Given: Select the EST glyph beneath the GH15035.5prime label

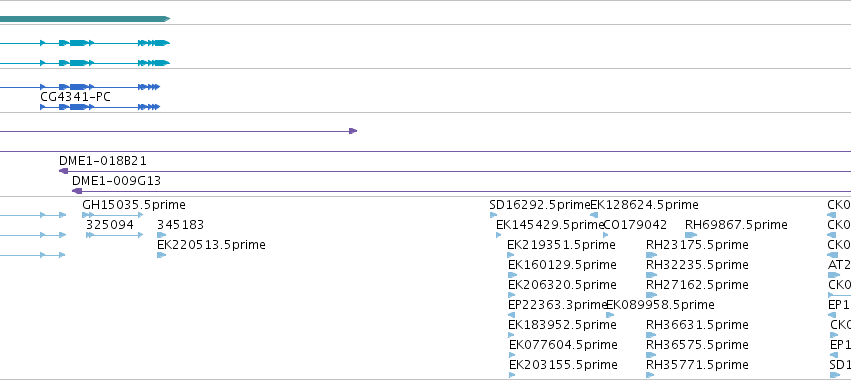Looking at the screenshot, I should click(x=112, y=215).
